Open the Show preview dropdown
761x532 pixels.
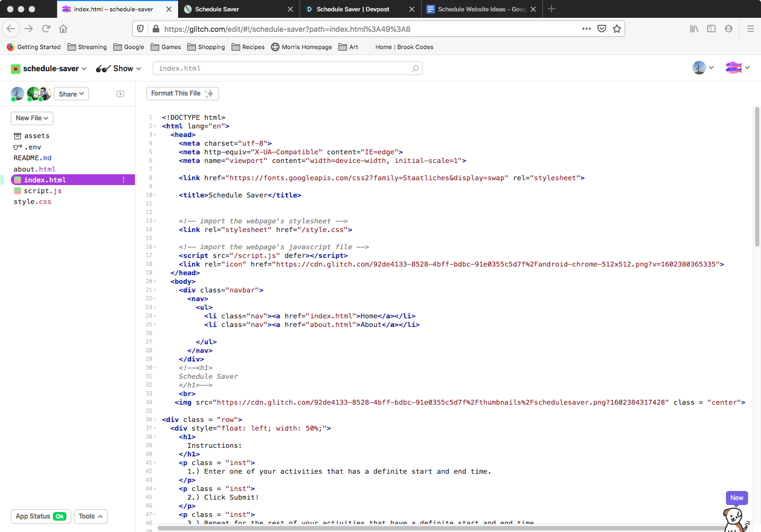119,69
